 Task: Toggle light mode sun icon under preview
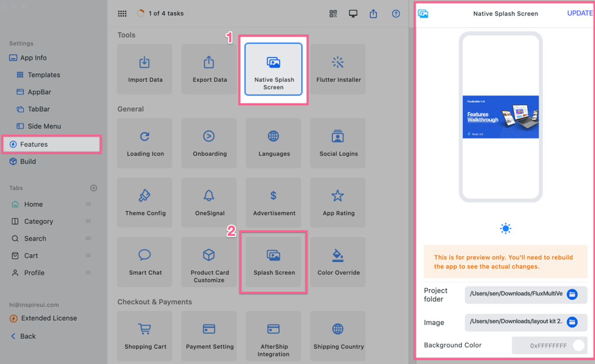505,228
